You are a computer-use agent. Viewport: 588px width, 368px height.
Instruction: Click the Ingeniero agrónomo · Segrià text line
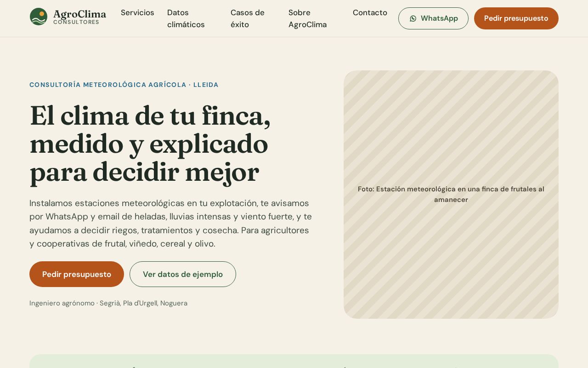pyautogui.click(x=108, y=303)
